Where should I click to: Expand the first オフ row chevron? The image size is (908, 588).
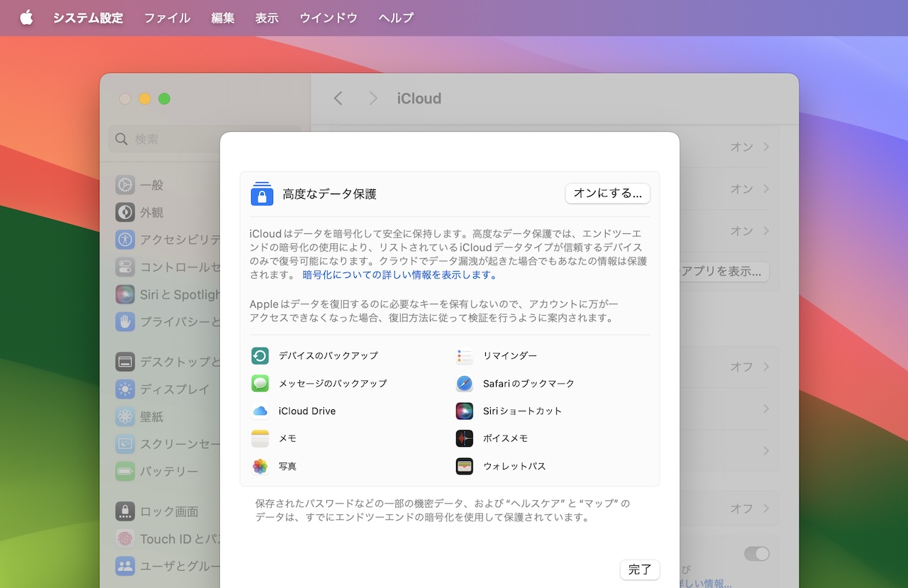pos(766,367)
